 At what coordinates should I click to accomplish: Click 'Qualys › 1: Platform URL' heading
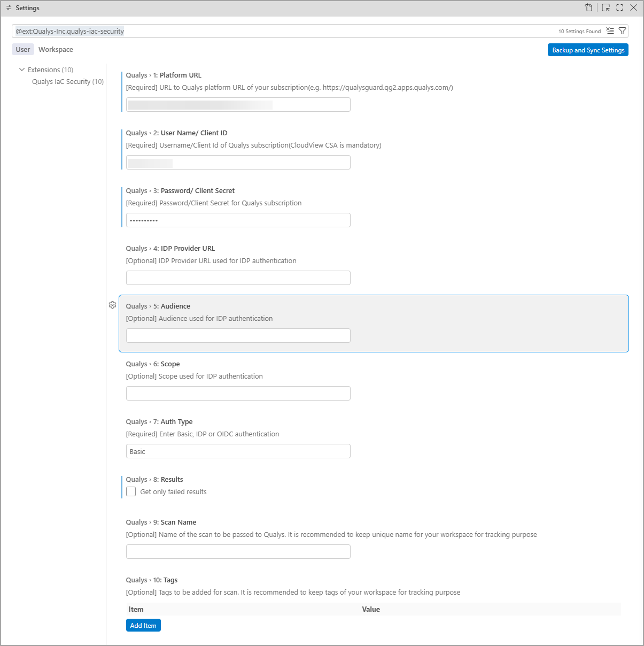point(164,75)
